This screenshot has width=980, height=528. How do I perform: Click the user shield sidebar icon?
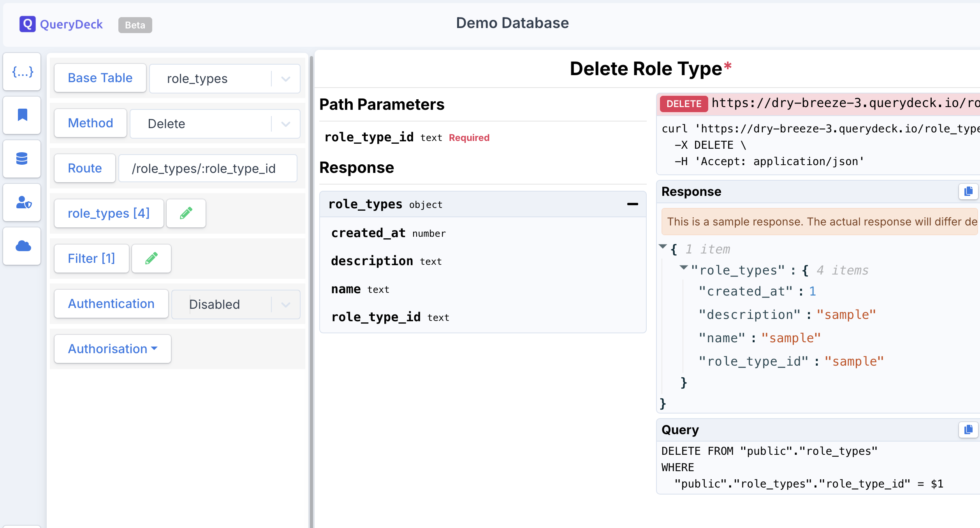point(22,202)
